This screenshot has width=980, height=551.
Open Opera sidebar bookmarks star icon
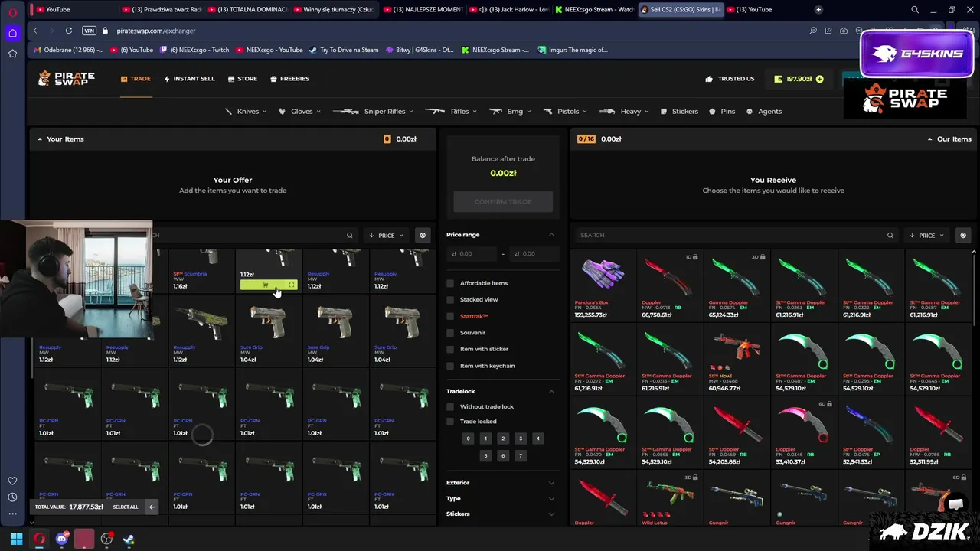12,54
